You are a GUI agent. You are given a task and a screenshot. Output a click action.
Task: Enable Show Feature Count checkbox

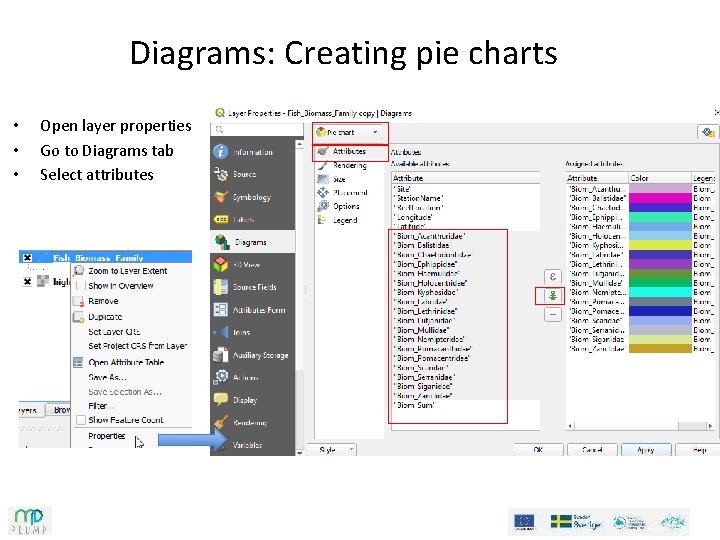(x=81, y=420)
